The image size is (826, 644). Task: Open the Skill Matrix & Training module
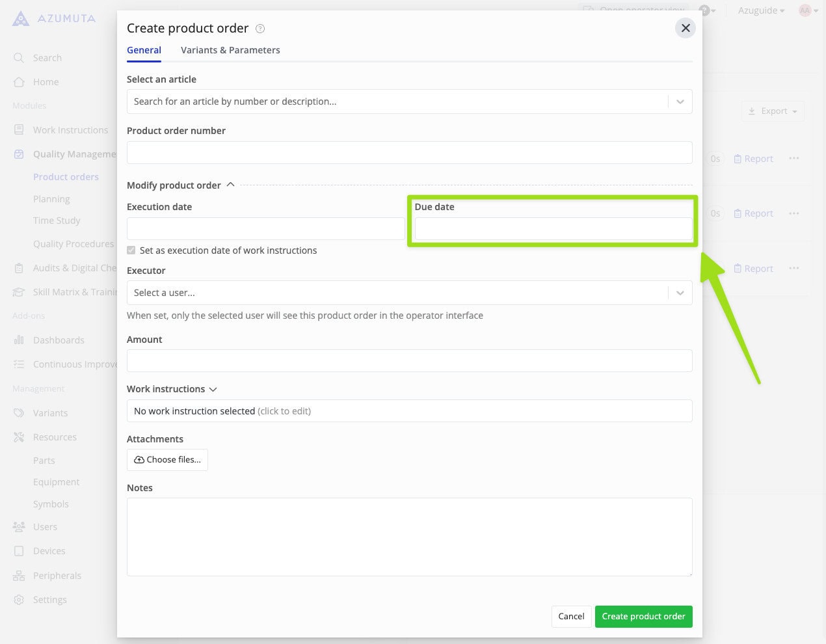(20, 291)
